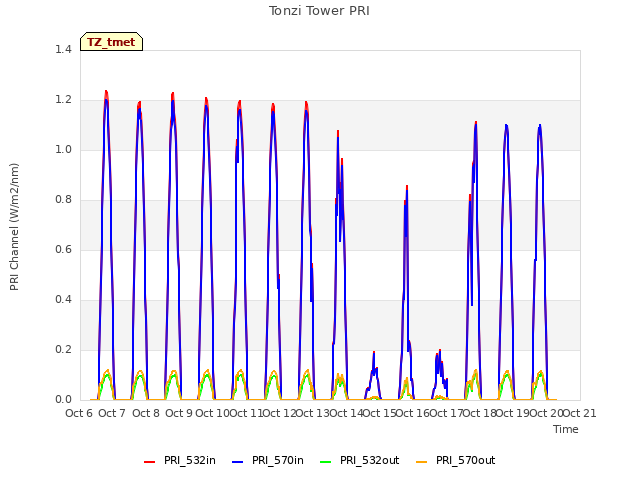640x480 pixels.
Task: Click the 0.6 y-axis tick value
Action: pyautogui.click(x=63, y=249)
